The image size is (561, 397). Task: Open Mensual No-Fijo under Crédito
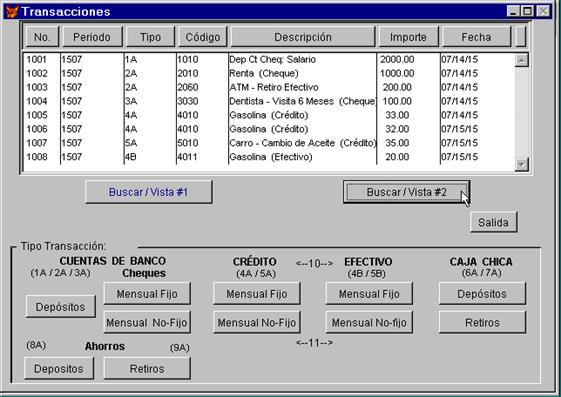(257, 323)
